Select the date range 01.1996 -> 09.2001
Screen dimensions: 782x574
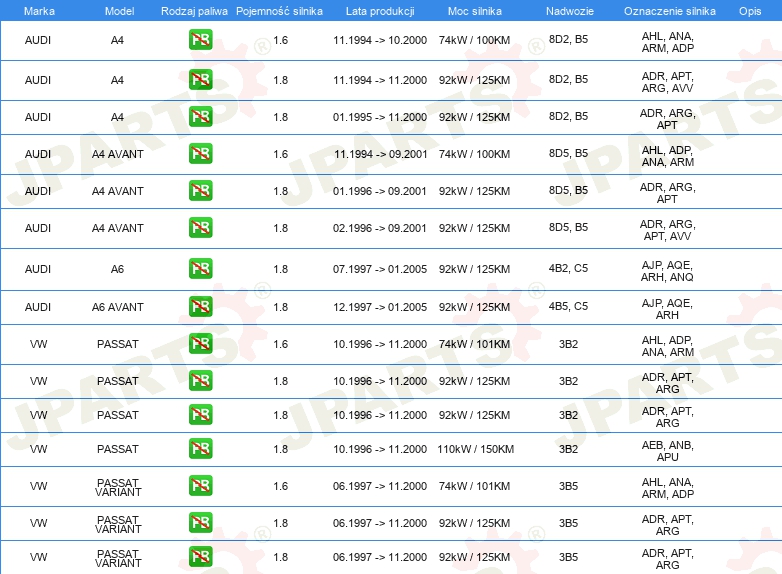coord(380,191)
